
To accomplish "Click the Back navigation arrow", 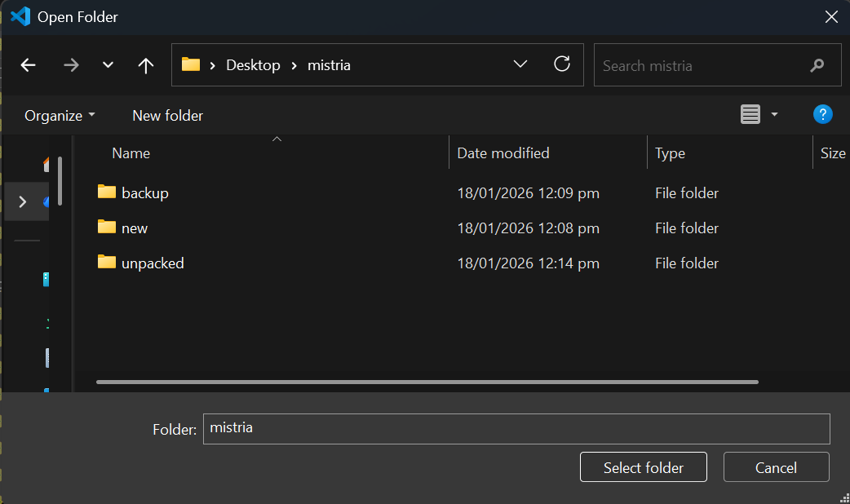I will coord(29,65).
